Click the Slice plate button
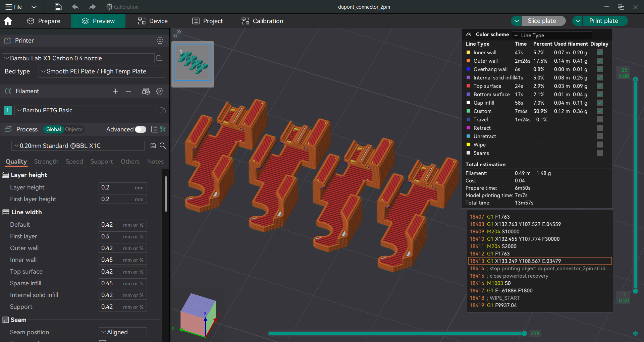Viewport: 644px width, 342px height. (542, 21)
